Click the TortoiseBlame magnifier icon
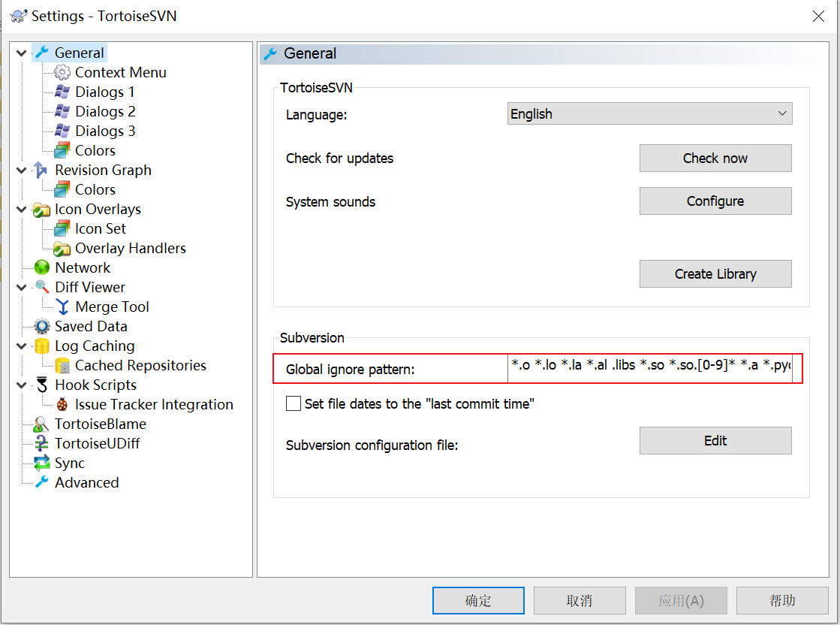Image resolution: width=840 pixels, height=625 pixels. tap(42, 424)
